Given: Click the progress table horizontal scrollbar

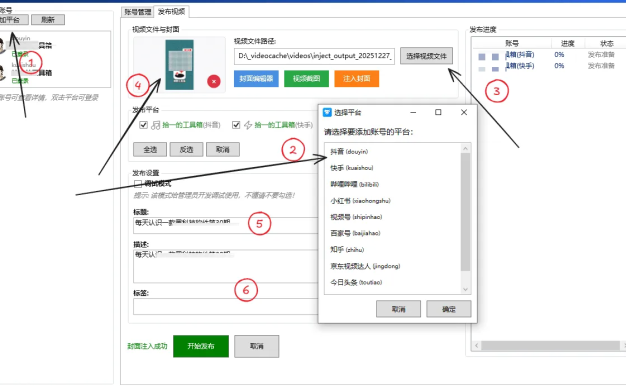Looking at the screenshot, I should 550,345.
